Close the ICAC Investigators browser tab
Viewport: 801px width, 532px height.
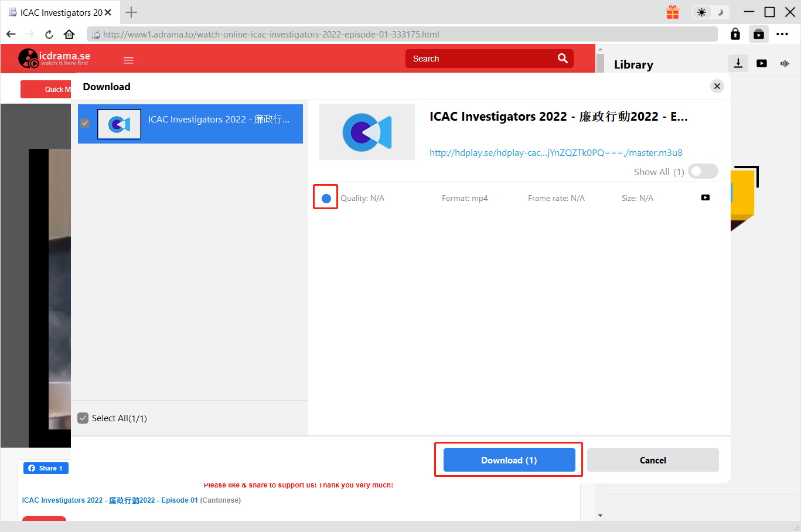click(108, 12)
